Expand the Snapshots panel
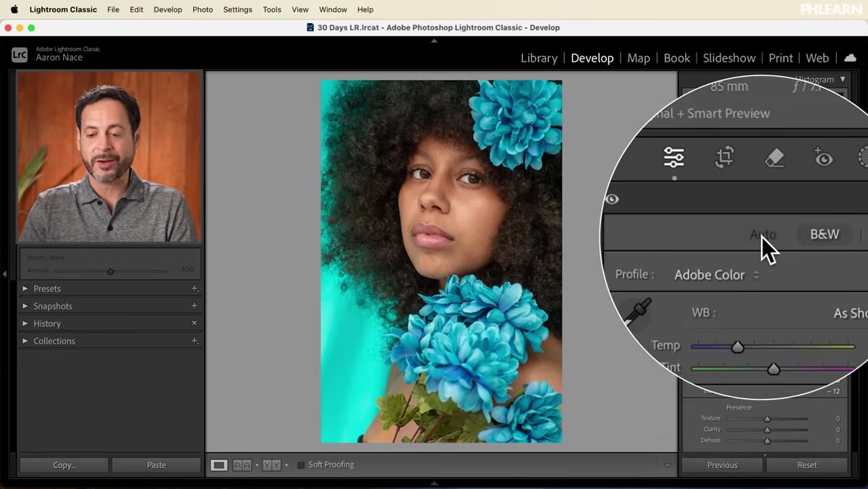 [25, 306]
